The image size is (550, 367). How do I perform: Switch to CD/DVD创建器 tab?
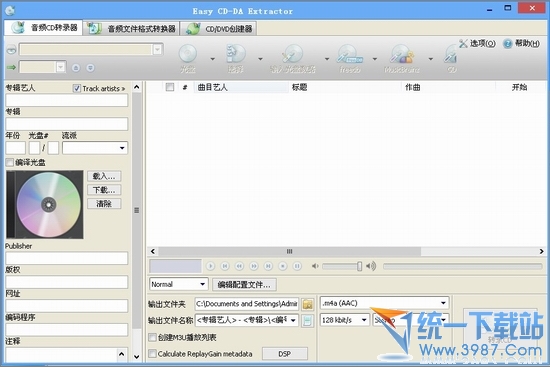[219, 28]
